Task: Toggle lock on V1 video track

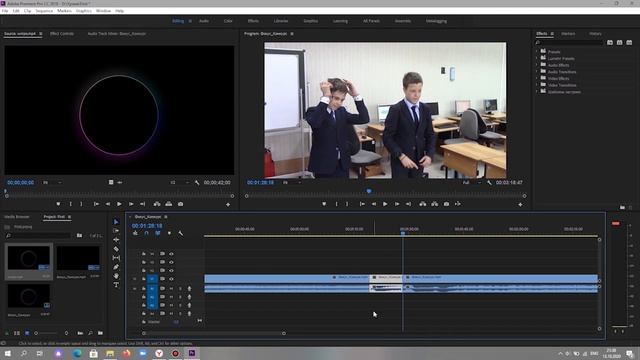Action: (x=144, y=279)
